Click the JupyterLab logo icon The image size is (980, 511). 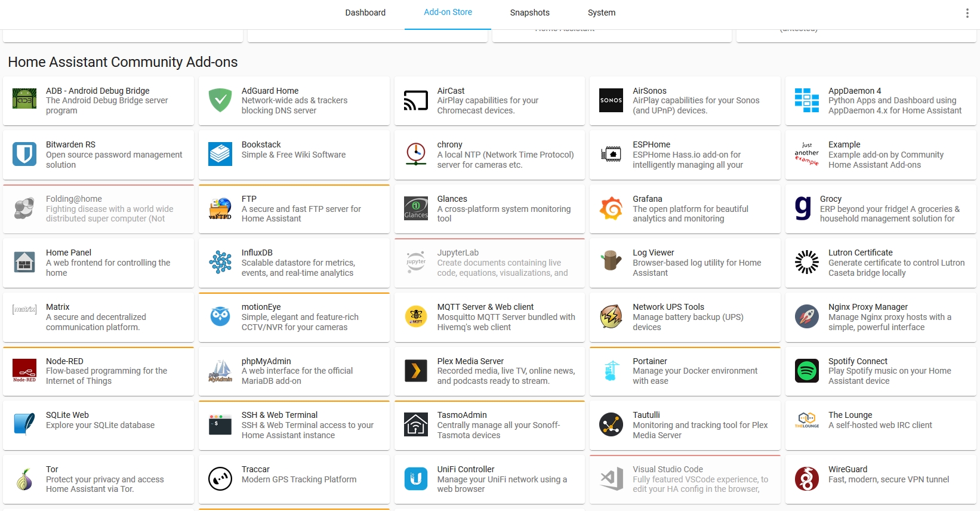pos(416,262)
